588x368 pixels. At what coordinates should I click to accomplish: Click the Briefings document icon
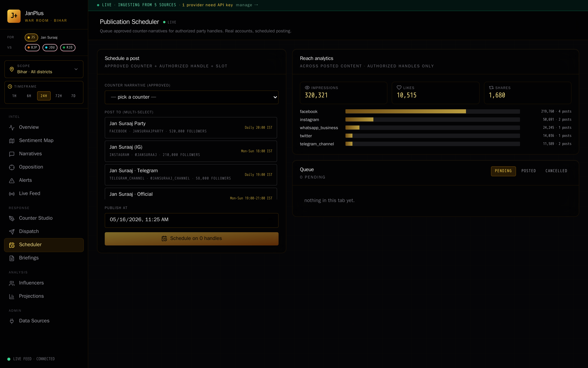coord(12,258)
